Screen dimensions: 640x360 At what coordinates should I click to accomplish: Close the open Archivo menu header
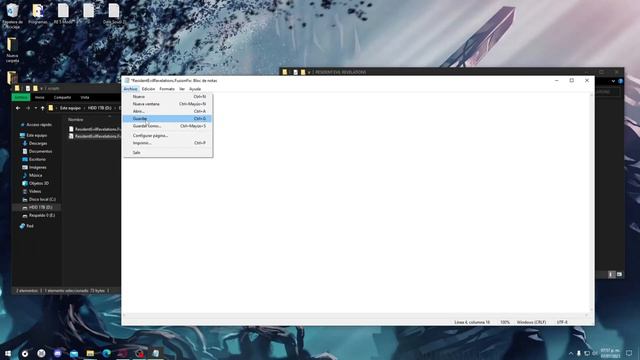click(x=131, y=89)
